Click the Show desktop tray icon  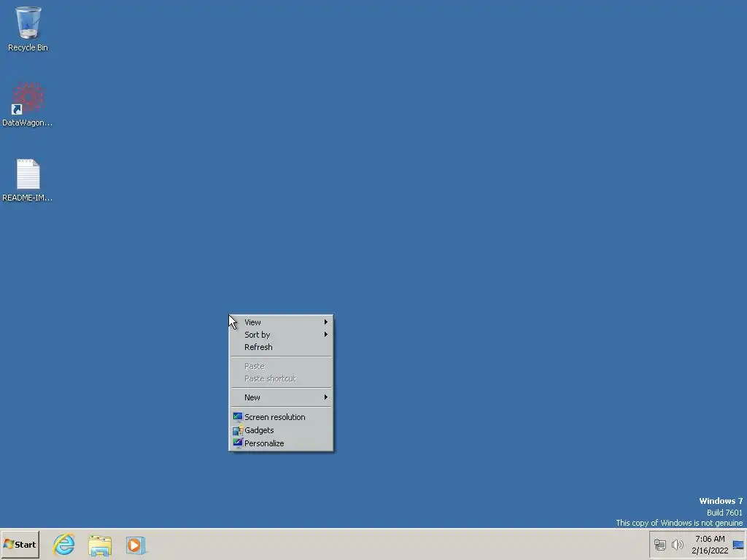tap(738, 545)
